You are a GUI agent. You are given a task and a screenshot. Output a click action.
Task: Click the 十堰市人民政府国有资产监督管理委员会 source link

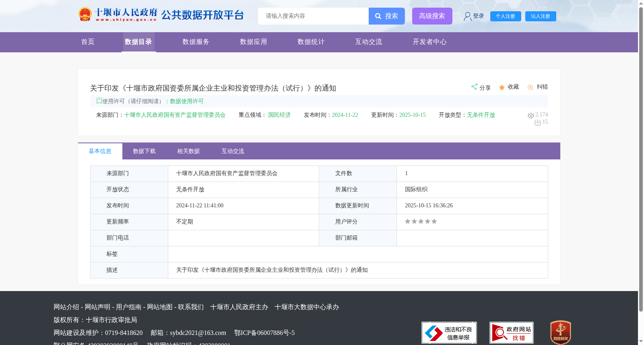pos(175,115)
